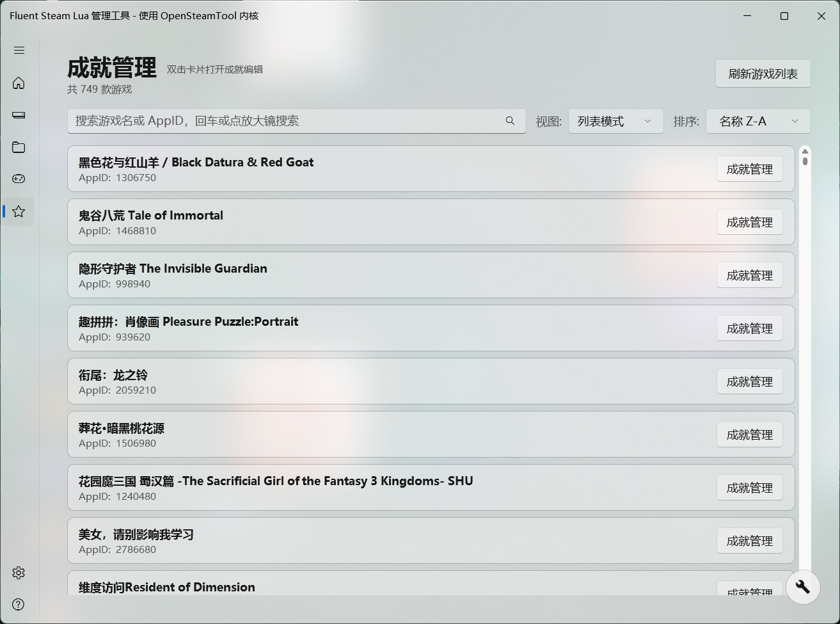The height and width of the screenshot is (624, 840).
Task: Select the star achievements icon
Action: (19, 211)
